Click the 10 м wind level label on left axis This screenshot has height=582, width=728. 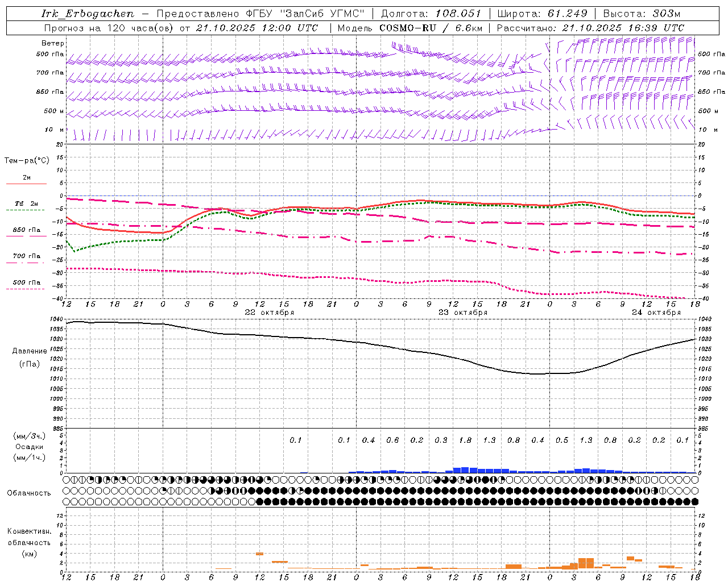(55, 130)
